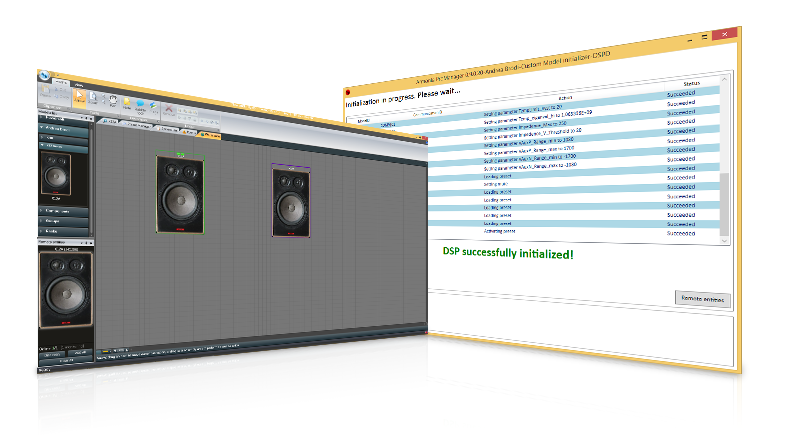800x442 pixels.
Task: Click the Remove entries button
Action: pos(704,299)
